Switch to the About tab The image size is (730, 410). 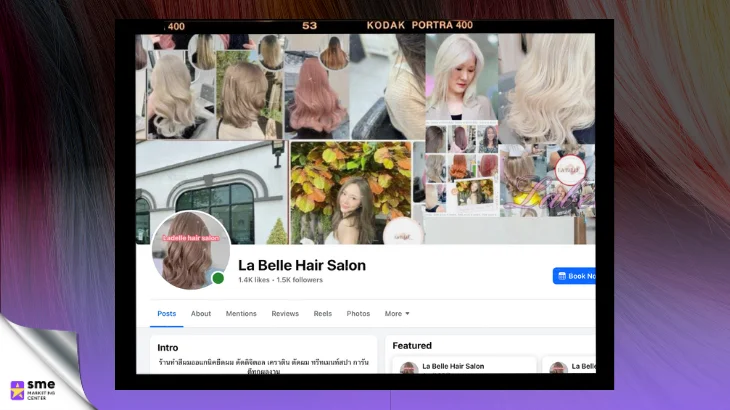point(201,314)
